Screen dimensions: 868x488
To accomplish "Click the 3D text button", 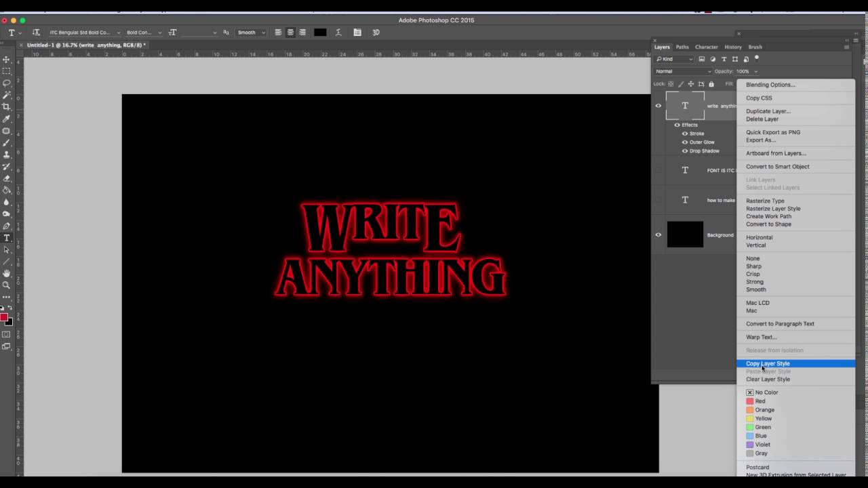I will pos(376,32).
